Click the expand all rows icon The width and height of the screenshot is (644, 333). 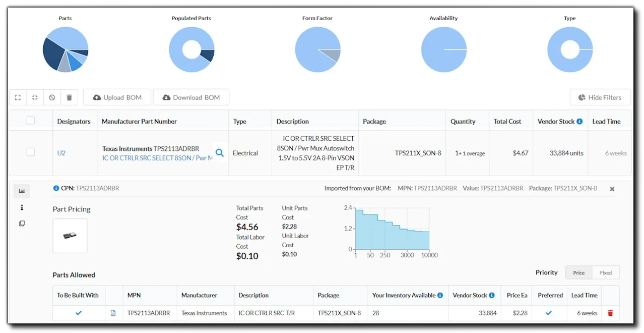18,97
